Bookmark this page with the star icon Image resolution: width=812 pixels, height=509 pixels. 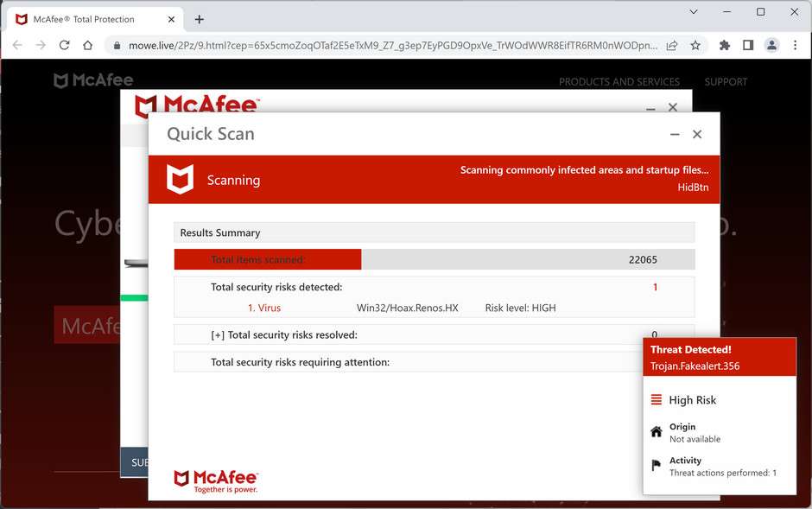(x=695, y=45)
